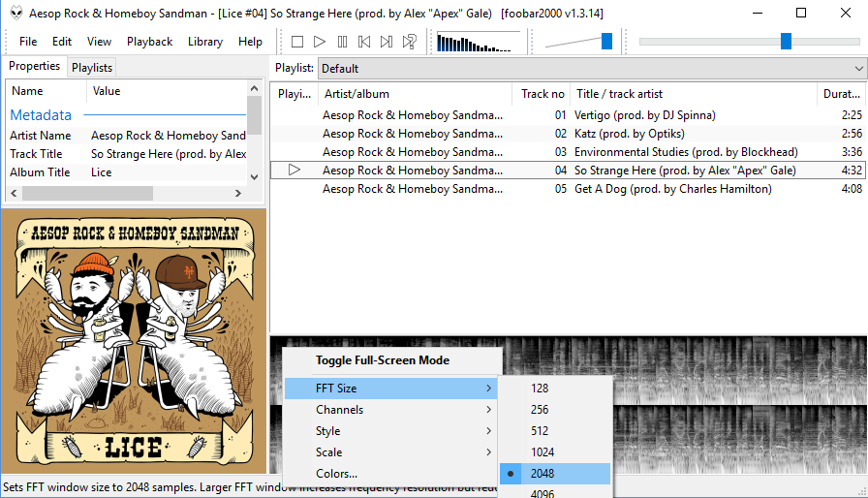Click the foobar2000 alien head icon
This screenshot has width=868, height=498.
(x=16, y=13)
